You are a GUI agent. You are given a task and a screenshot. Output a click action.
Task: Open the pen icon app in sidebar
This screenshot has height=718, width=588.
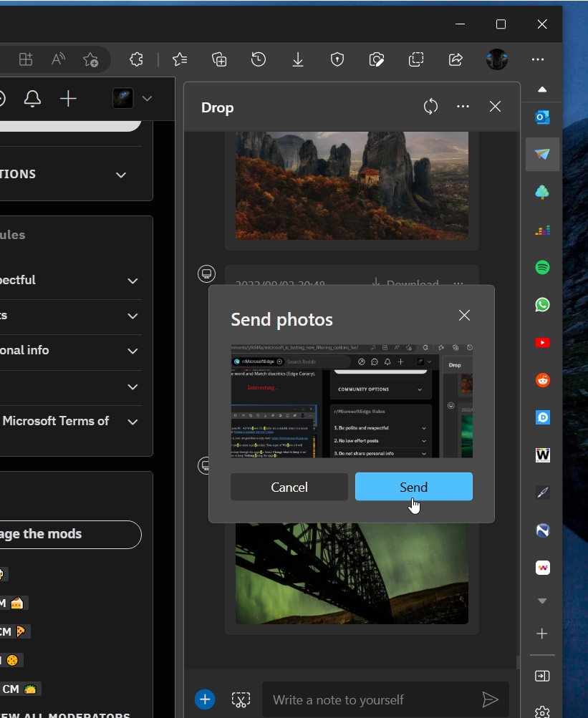click(543, 493)
